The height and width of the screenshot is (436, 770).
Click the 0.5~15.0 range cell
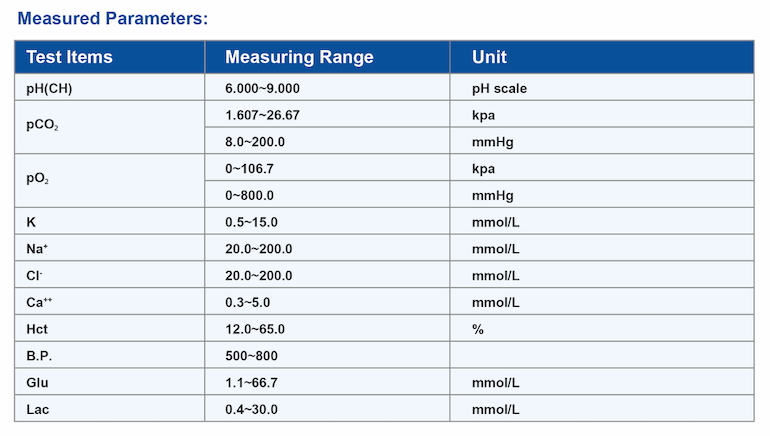point(251,222)
